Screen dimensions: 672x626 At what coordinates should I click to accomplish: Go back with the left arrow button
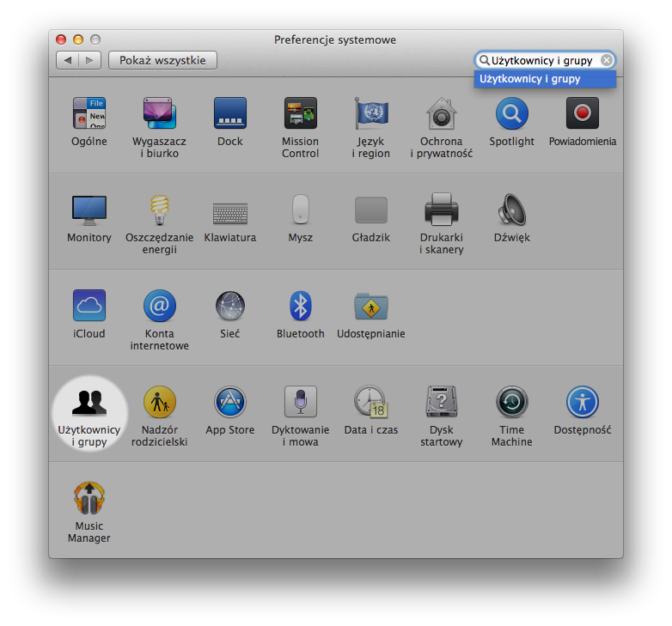click(67, 60)
